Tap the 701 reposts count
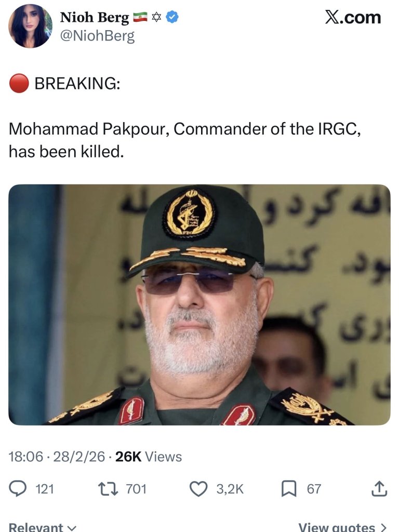Viewport: 399px width, 532px height. coord(136,489)
